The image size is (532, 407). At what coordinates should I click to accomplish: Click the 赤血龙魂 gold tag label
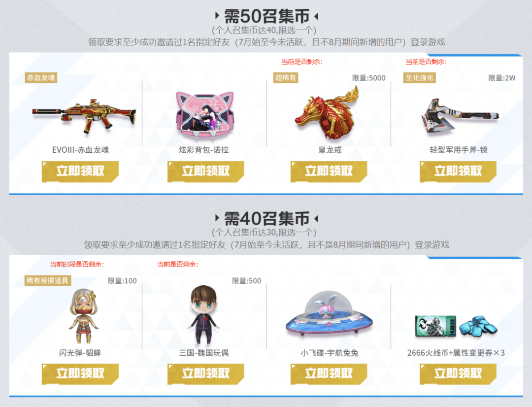[41, 78]
